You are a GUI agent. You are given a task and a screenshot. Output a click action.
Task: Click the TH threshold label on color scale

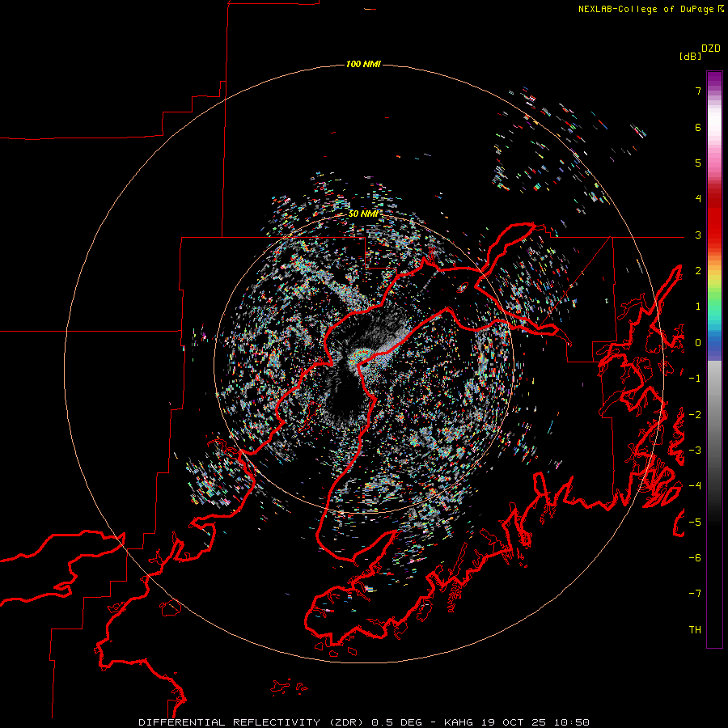pyautogui.click(x=695, y=630)
